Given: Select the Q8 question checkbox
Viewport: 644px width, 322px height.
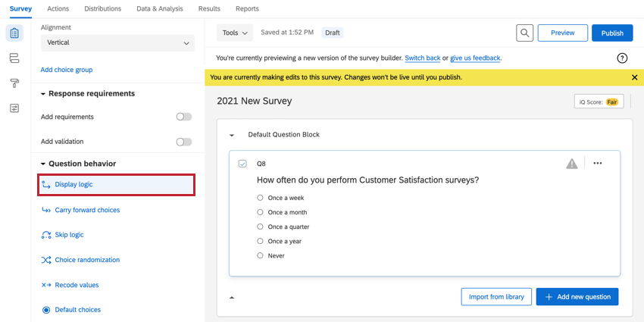Looking at the screenshot, I should [x=242, y=164].
